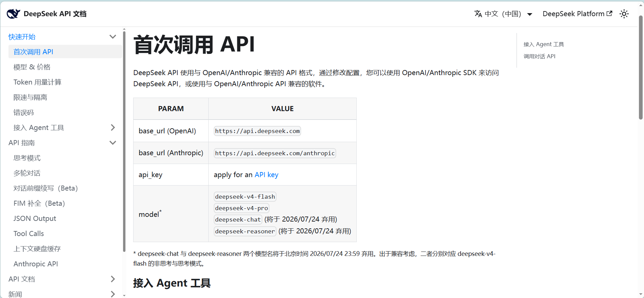The width and height of the screenshot is (644, 298).
Task: Jump to 接入 Agent 工具 in table of contents
Action: coord(544,44)
